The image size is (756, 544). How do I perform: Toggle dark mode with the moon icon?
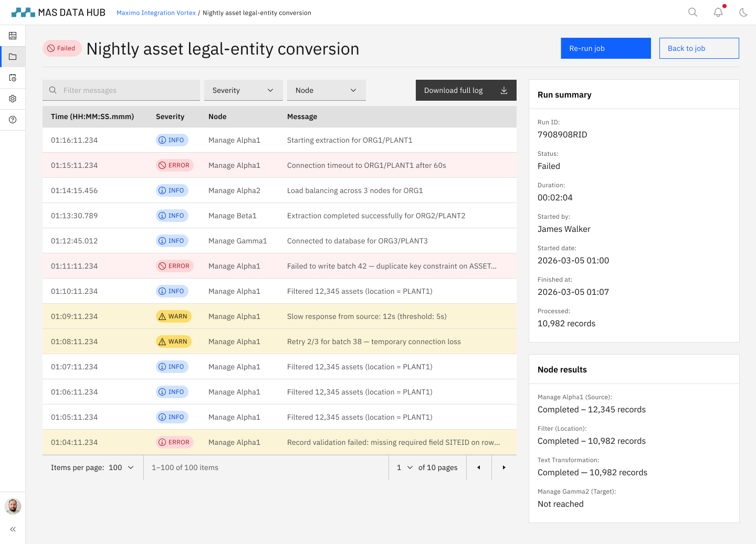(743, 12)
